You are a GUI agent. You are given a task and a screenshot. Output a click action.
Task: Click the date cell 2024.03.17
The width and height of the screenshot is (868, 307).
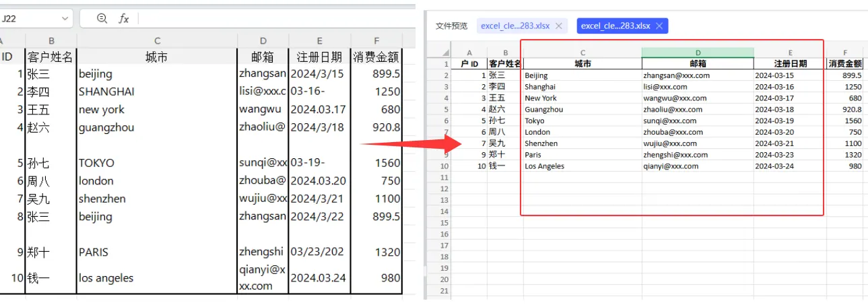pyautogui.click(x=319, y=109)
